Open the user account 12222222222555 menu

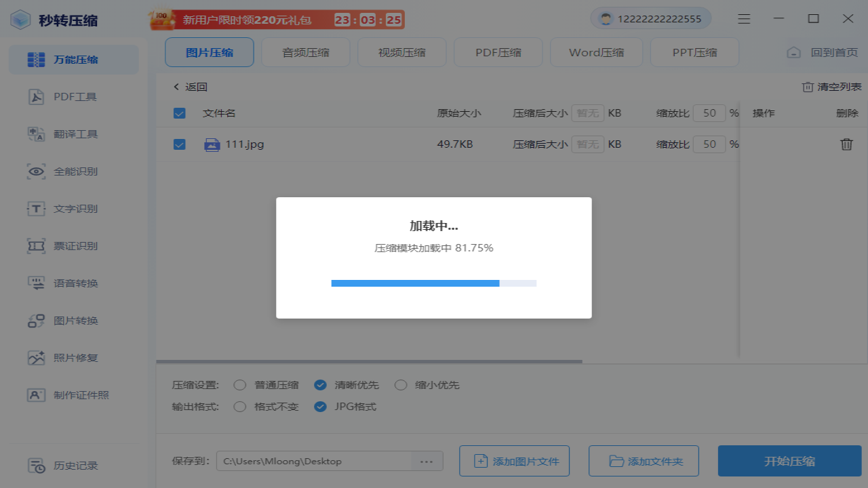[x=650, y=18]
